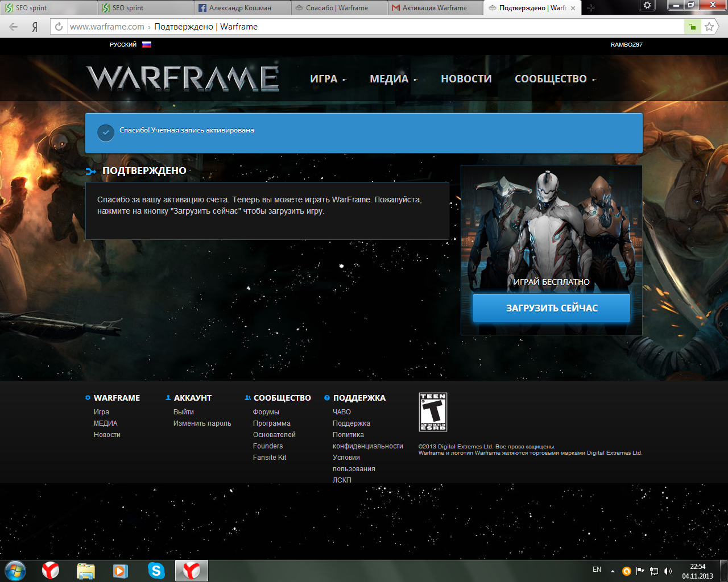Viewport: 728px width, 582px height.
Task: Open the НОВОСТИ section
Action: tap(466, 79)
